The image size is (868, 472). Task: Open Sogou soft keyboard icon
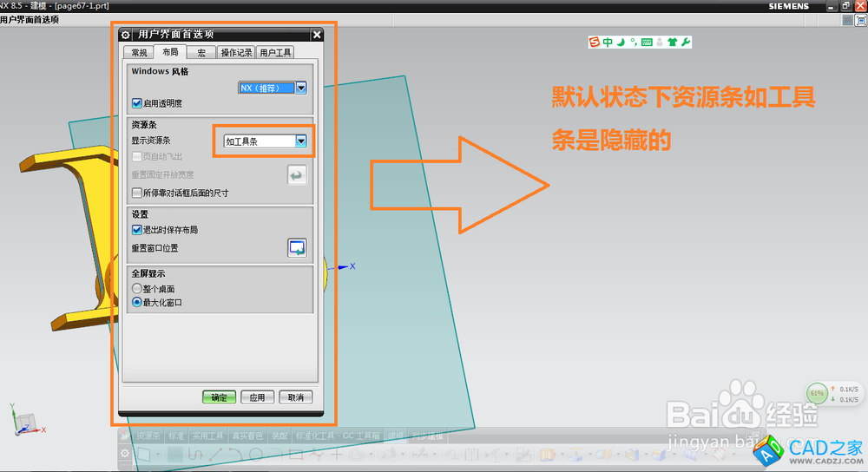(647, 42)
